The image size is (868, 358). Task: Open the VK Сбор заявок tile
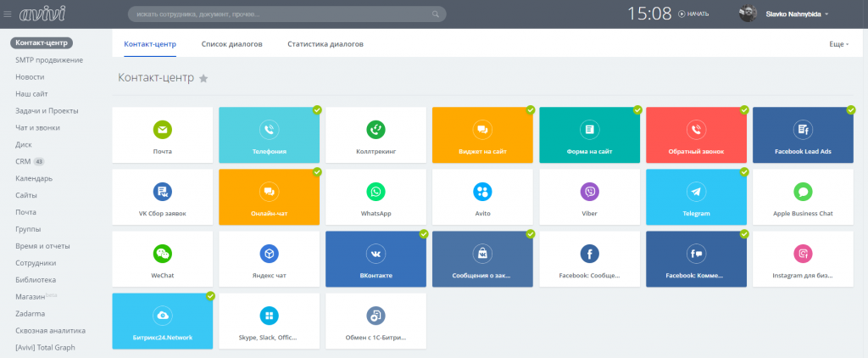point(162,198)
